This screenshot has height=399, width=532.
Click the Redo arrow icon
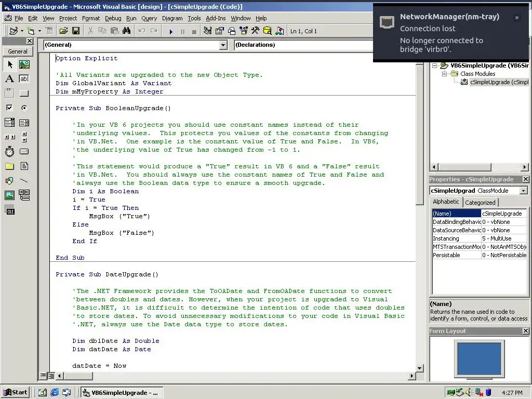coord(154,31)
